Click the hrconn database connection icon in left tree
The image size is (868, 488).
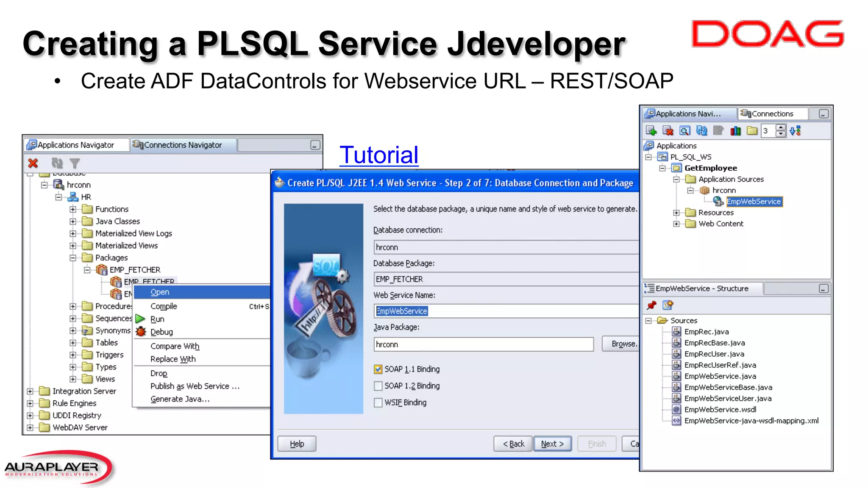58,185
